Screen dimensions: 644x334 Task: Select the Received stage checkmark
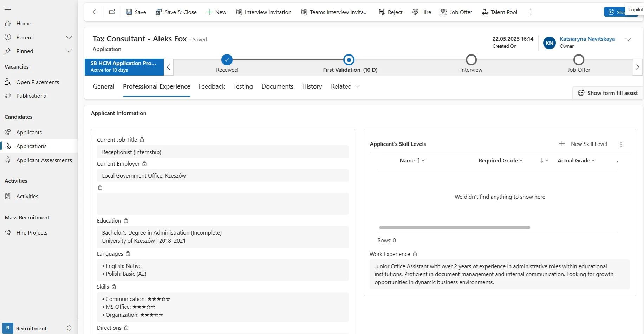click(x=227, y=60)
